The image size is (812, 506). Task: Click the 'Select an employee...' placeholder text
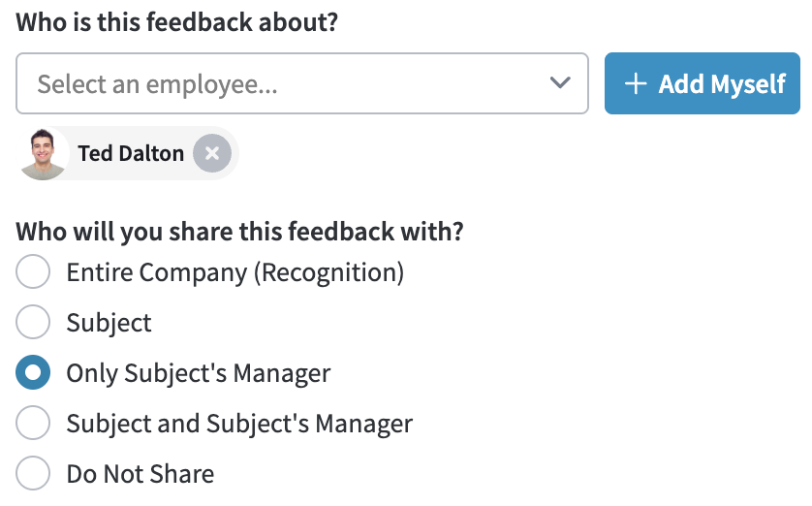[x=157, y=85]
